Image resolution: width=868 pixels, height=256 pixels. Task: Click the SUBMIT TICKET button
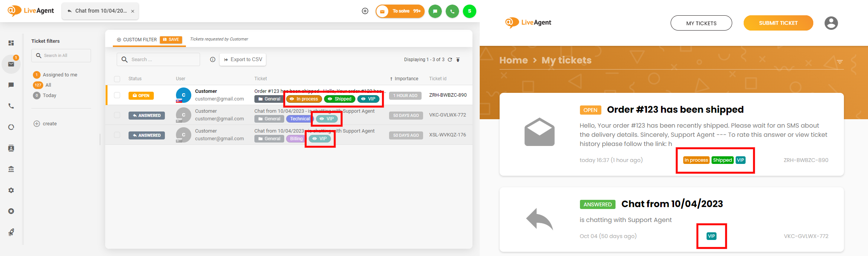click(x=778, y=23)
